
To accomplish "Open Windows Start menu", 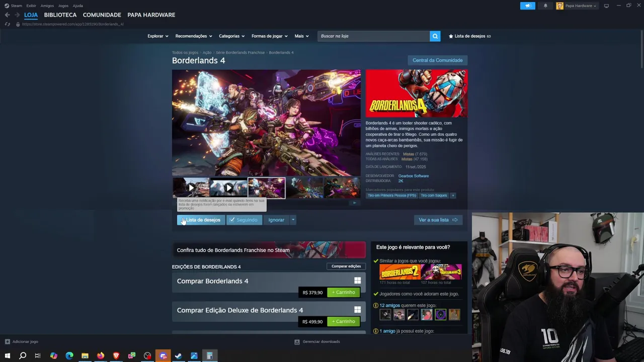I will (8, 356).
